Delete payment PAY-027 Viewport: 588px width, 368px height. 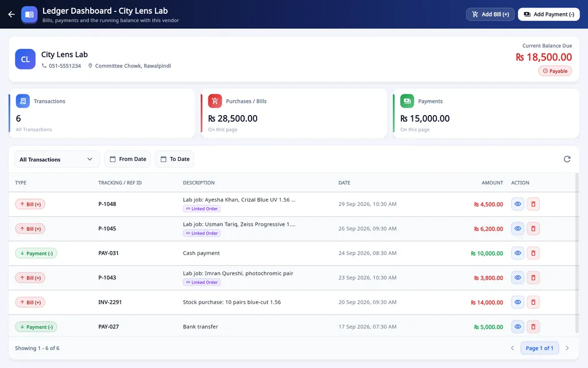point(533,327)
